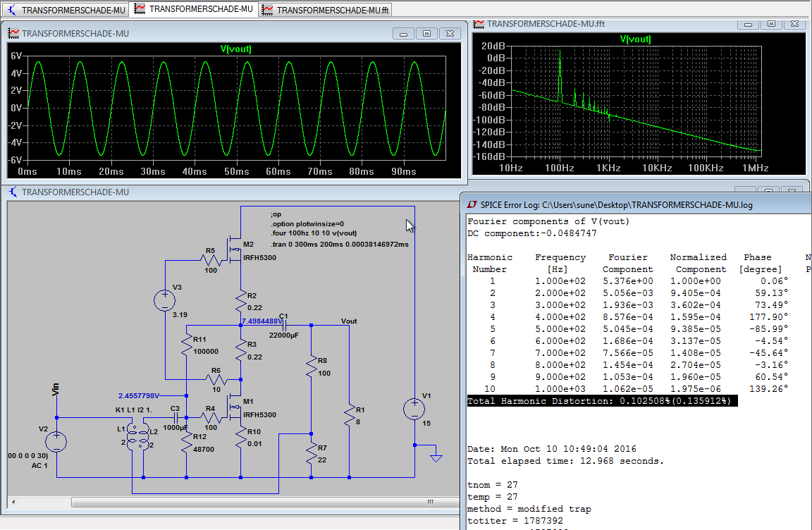Select resistor R11 symbol
This screenshot has height=530, width=812.
186,344
